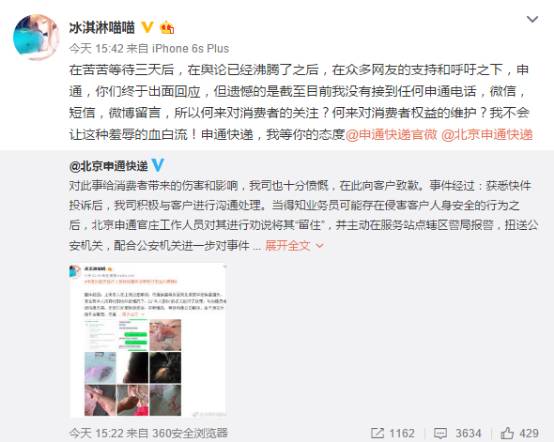The height and width of the screenshot is (442, 554).
Task: Click the chevron arrow after 展开全文
Action: click(319, 246)
